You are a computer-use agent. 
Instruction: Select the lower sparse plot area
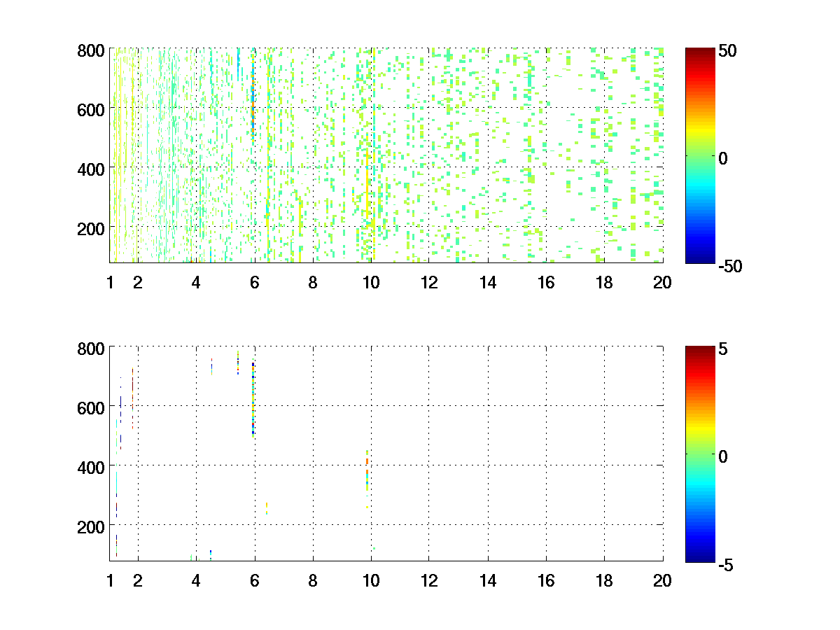[386, 453]
